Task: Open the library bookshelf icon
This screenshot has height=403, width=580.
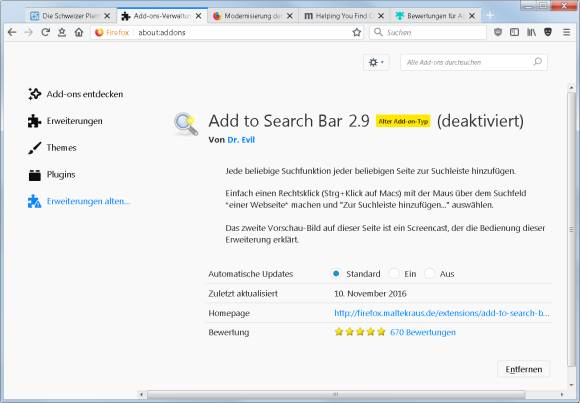Action: tap(531, 33)
